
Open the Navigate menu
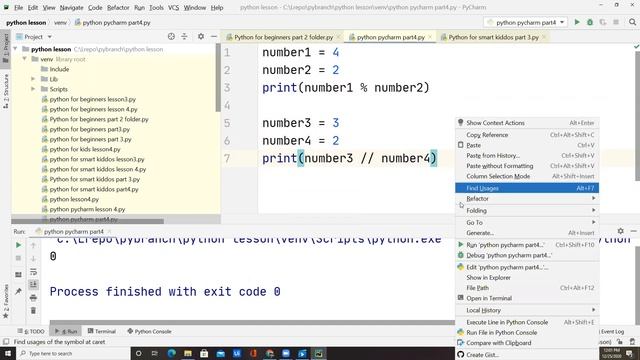[x=71, y=7]
